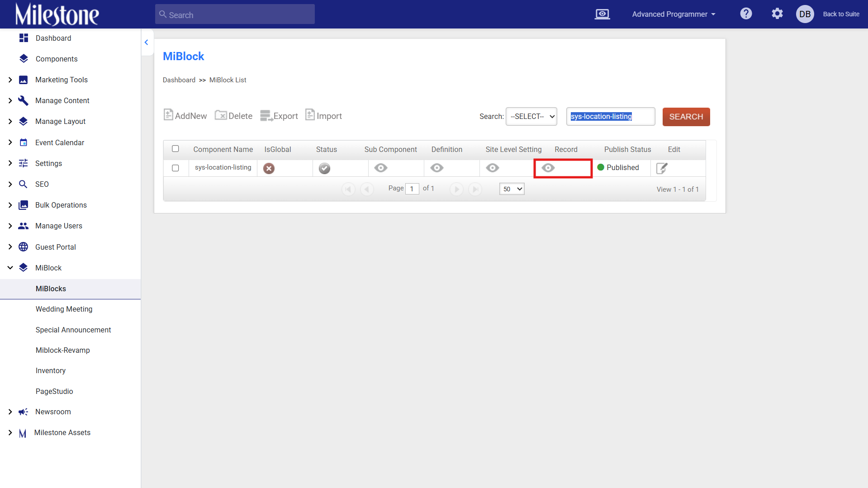Click the Components layers icon
868x488 pixels.
pyautogui.click(x=24, y=59)
